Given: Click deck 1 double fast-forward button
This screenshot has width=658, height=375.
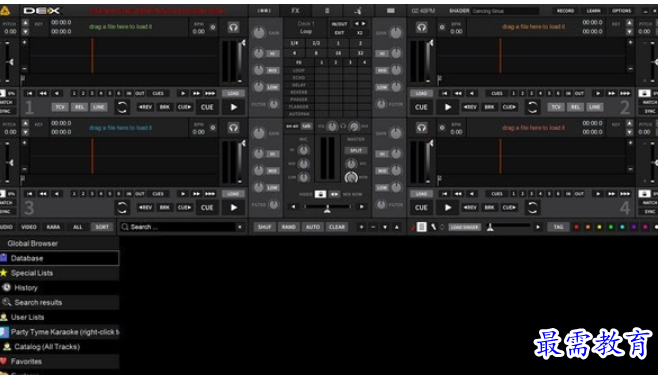Looking at the screenshot, I should pyautogui.click(x=196, y=93).
